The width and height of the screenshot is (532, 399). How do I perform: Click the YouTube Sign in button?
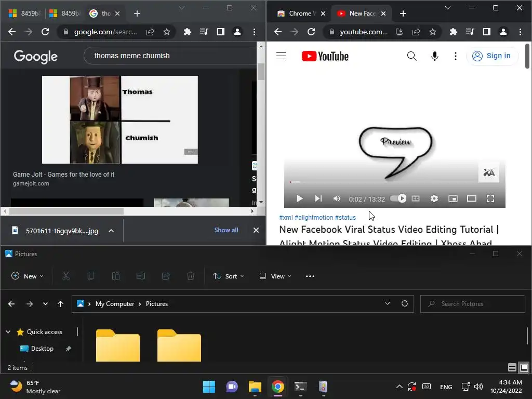point(492,56)
